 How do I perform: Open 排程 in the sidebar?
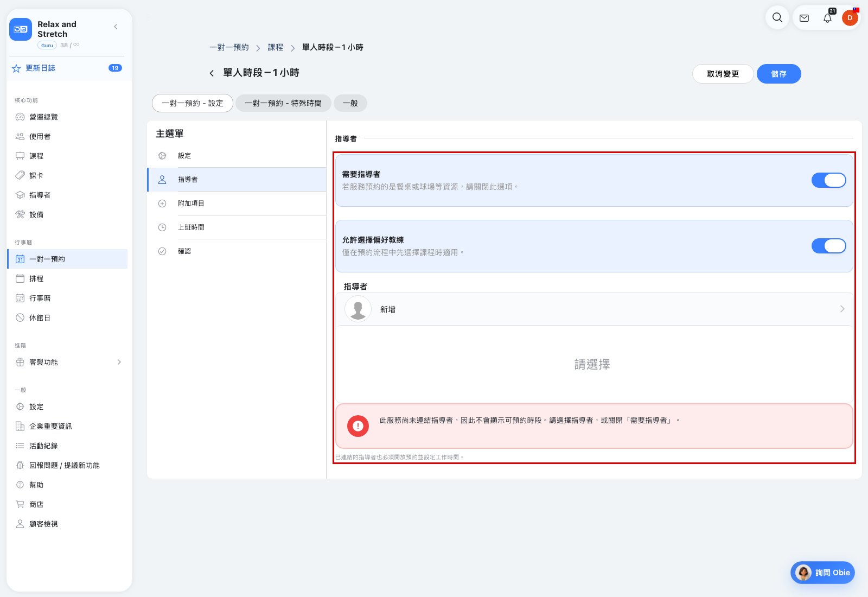tap(67, 278)
